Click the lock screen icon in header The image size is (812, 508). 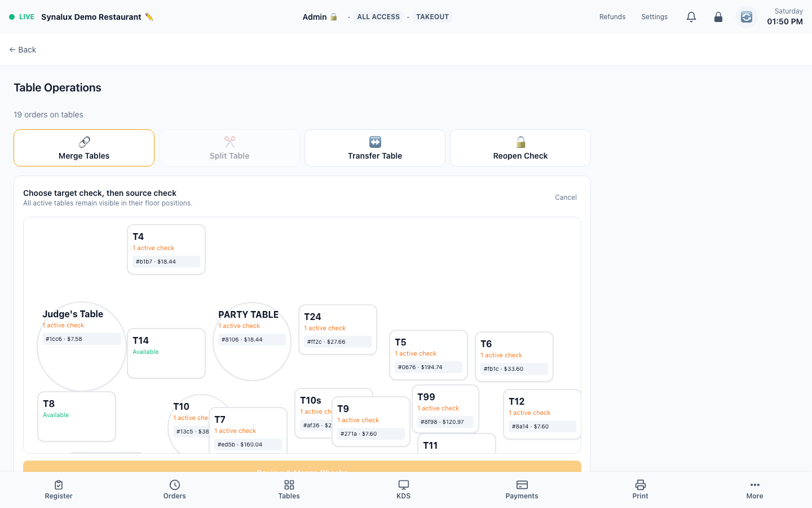(x=718, y=17)
